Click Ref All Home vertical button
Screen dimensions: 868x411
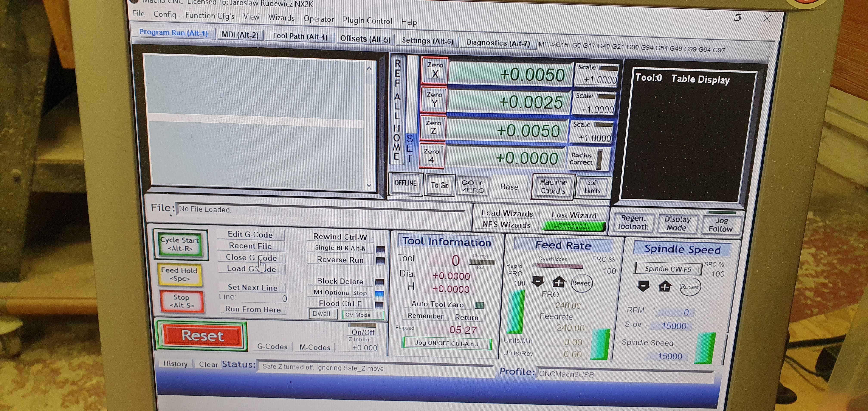(x=397, y=110)
